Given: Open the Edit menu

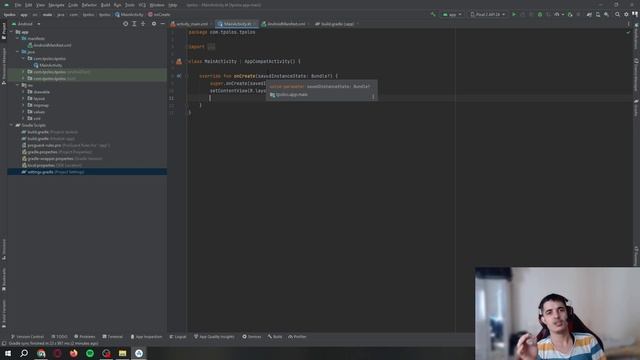Looking at the screenshot, I should tap(29, 5).
